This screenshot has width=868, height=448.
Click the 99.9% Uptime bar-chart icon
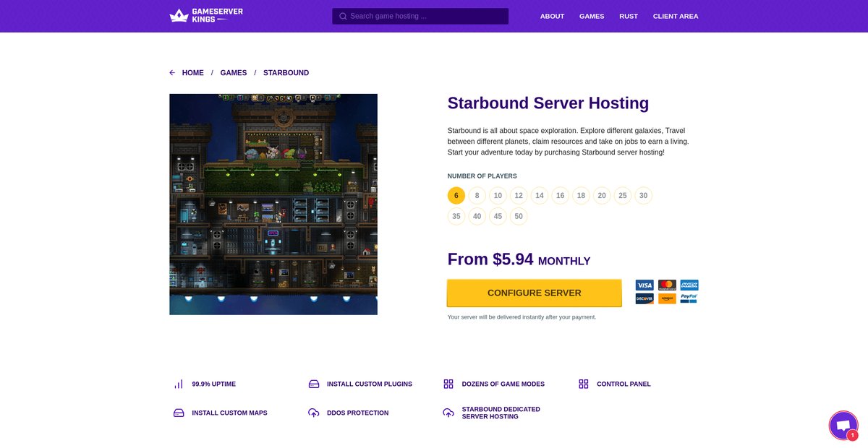[179, 384]
